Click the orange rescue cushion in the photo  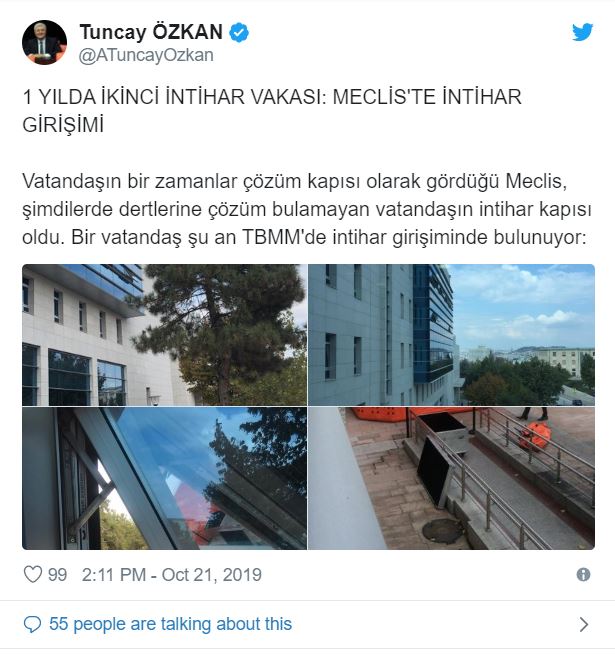click(535, 436)
